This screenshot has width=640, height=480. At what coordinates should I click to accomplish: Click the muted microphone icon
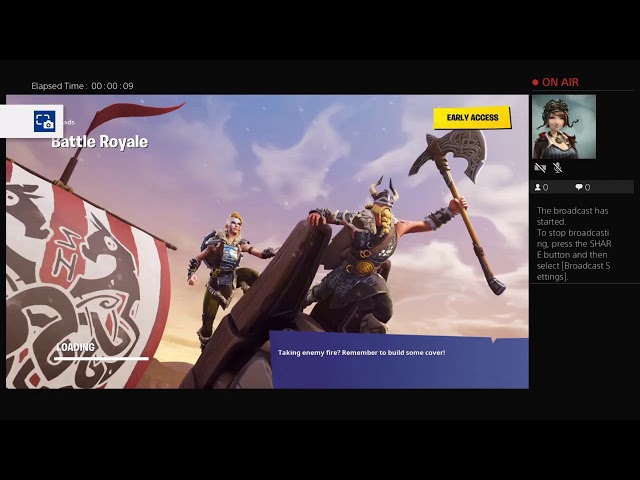tap(557, 167)
